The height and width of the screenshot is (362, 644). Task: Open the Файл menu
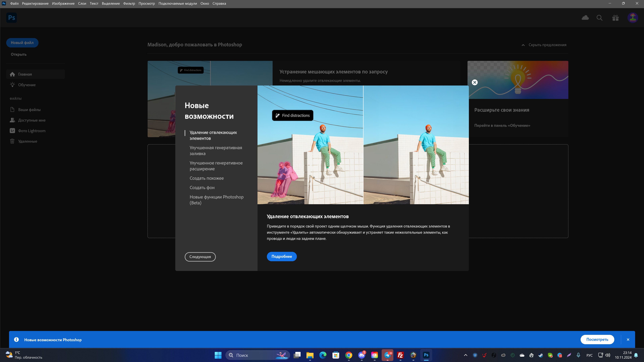coord(14,4)
